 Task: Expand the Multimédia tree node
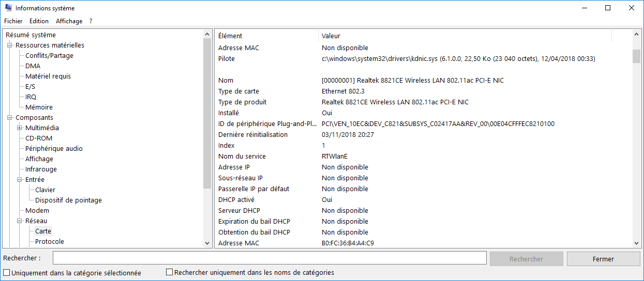[20, 128]
